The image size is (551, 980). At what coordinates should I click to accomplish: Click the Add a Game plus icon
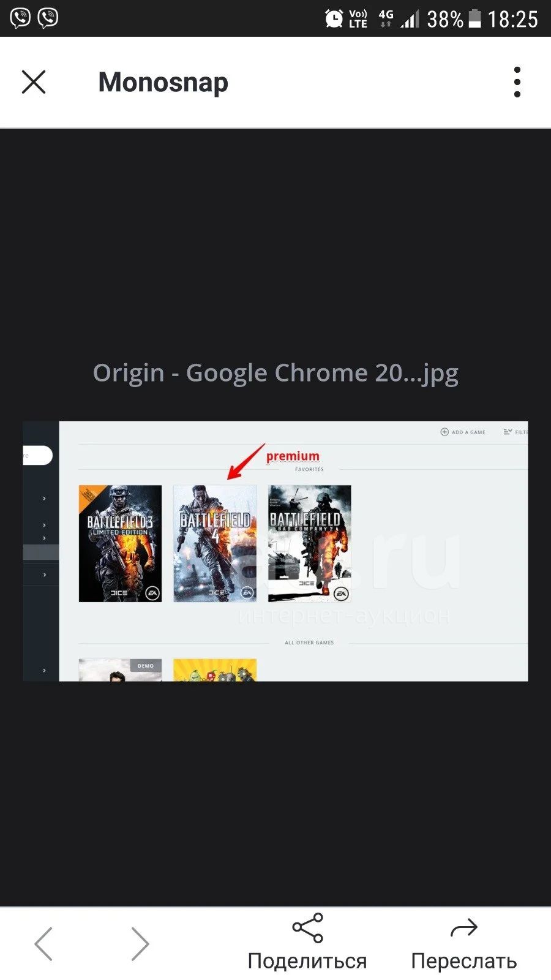point(444,432)
